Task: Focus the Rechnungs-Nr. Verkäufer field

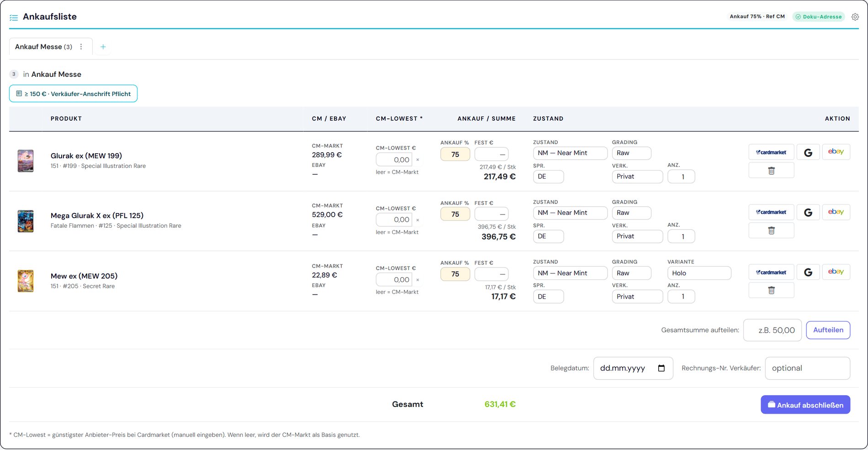Action: (x=808, y=368)
